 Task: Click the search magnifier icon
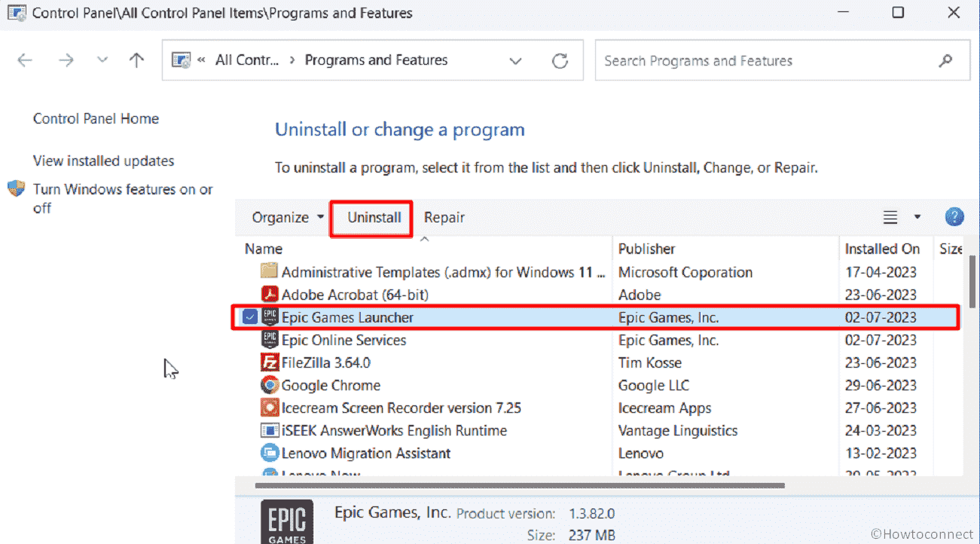coord(945,61)
